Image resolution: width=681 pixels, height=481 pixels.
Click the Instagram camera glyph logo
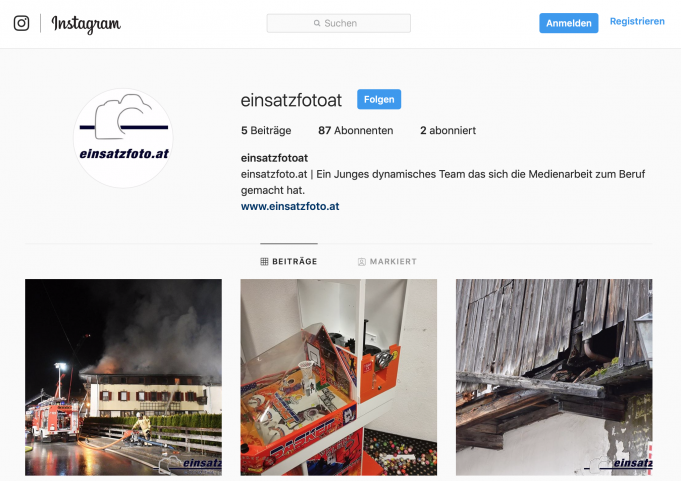21,23
